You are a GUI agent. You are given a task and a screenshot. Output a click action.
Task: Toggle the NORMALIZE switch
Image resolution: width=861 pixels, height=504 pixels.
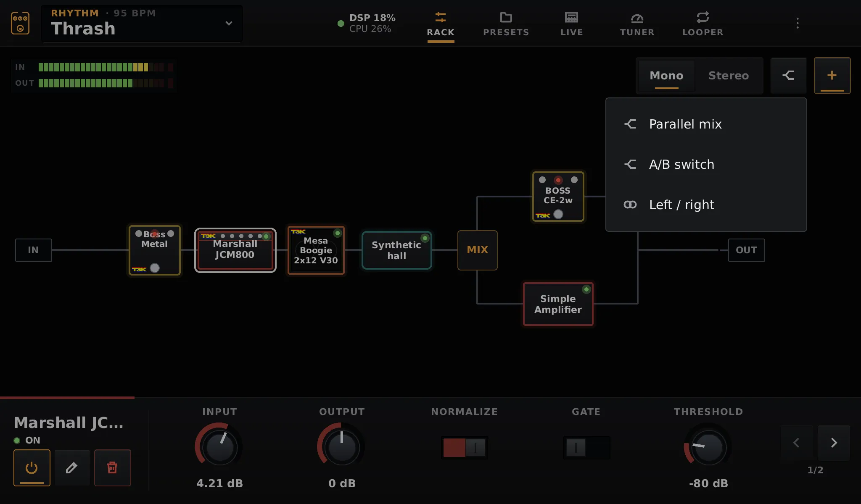(x=464, y=447)
